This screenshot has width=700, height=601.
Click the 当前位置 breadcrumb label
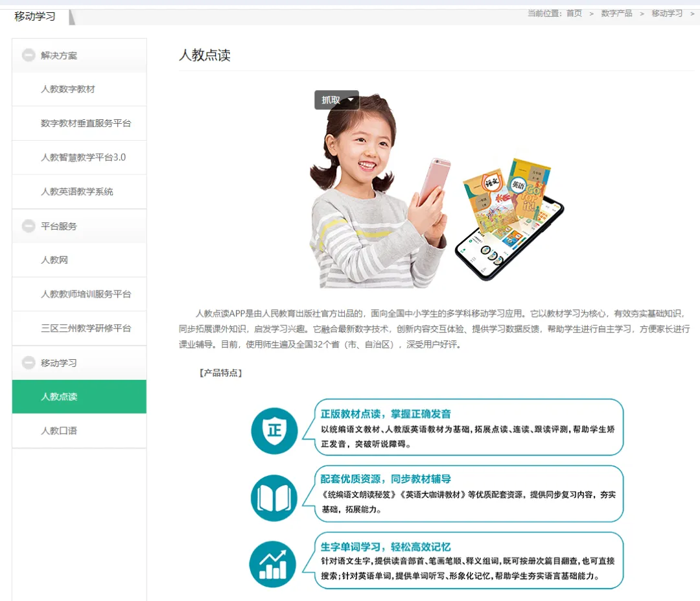click(x=544, y=14)
